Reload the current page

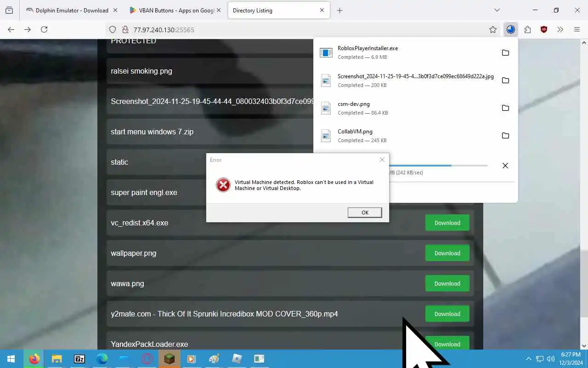point(44,29)
